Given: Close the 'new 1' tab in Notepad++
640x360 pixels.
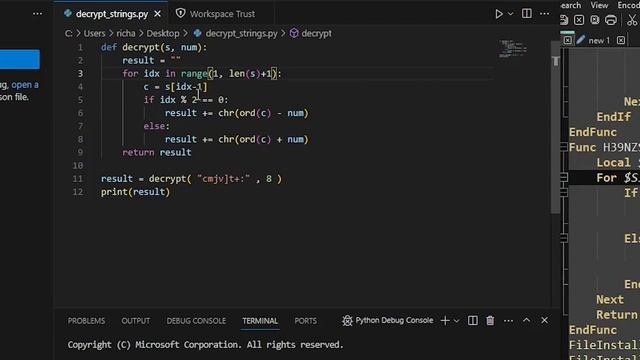Looking at the screenshot, I should 621,40.
